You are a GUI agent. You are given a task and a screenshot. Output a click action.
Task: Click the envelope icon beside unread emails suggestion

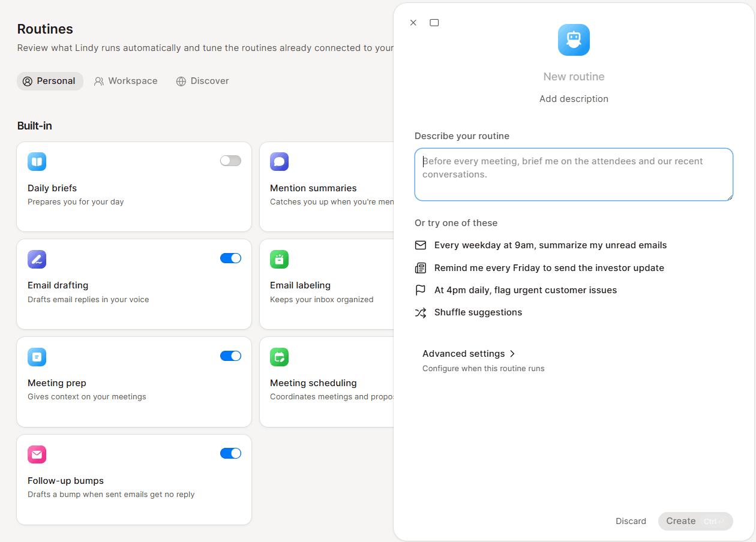[421, 245]
